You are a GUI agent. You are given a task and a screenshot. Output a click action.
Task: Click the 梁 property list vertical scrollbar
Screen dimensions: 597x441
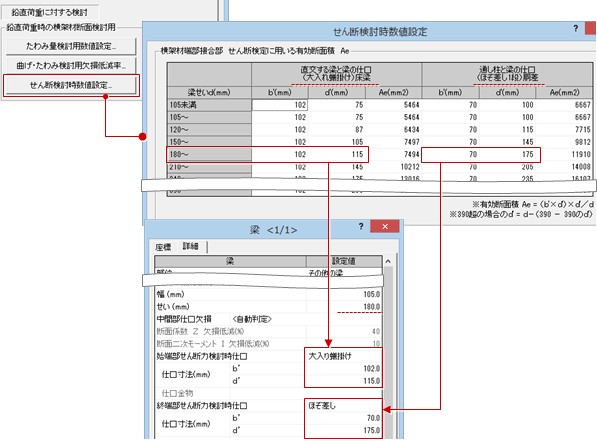pyautogui.click(x=388, y=350)
